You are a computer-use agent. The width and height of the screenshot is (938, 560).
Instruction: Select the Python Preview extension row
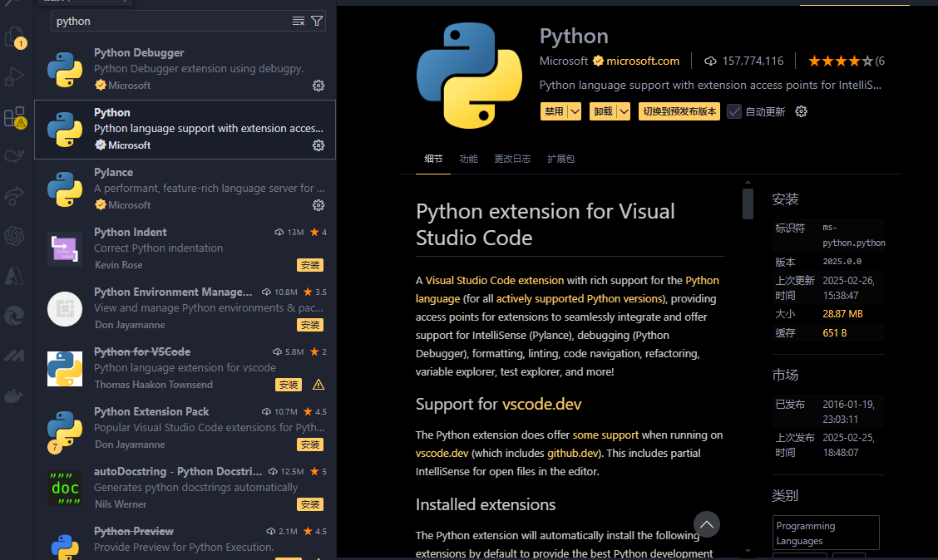(185, 540)
